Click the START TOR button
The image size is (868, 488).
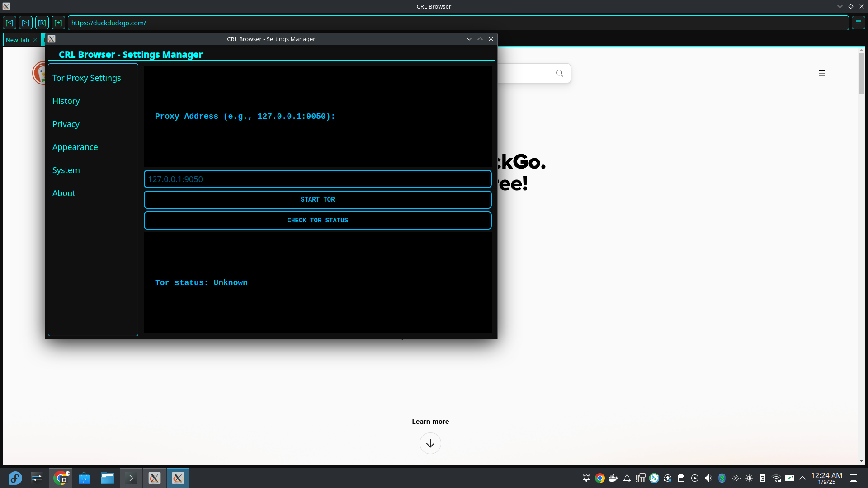tap(318, 200)
